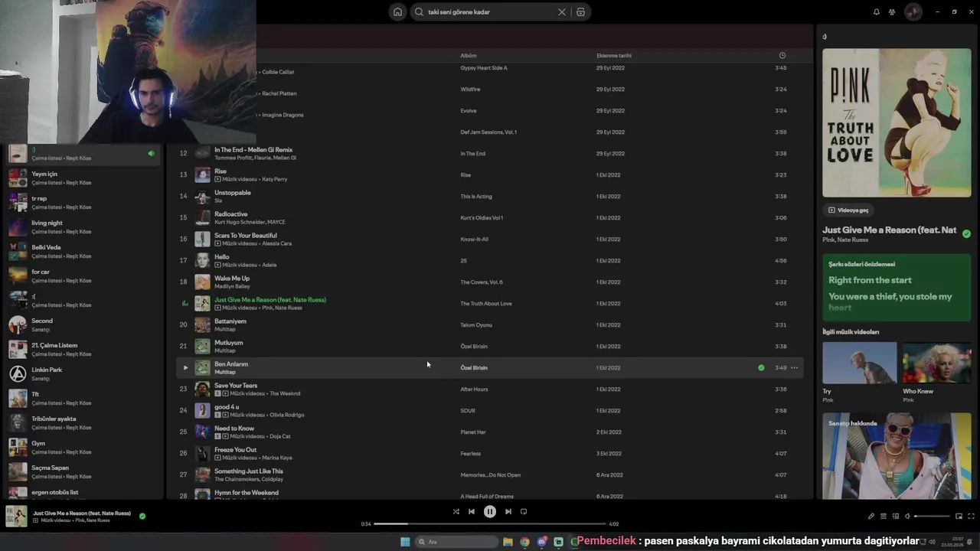The width and height of the screenshot is (980, 551).
Task: Open the Linkin Park artist entry
Action: pyautogui.click(x=84, y=373)
